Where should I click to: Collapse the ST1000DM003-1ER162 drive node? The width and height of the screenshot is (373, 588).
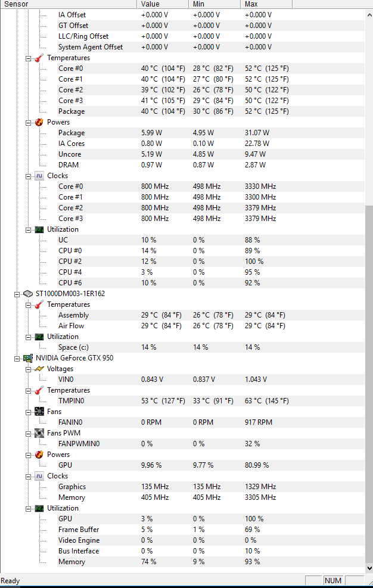point(17,294)
